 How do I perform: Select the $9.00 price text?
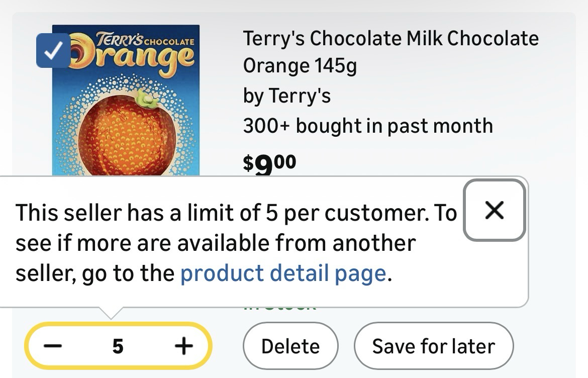pyautogui.click(x=269, y=164)
